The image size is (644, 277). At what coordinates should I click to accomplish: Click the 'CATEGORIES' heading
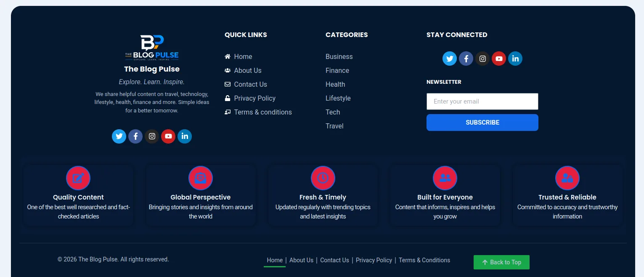pos(347,35)
